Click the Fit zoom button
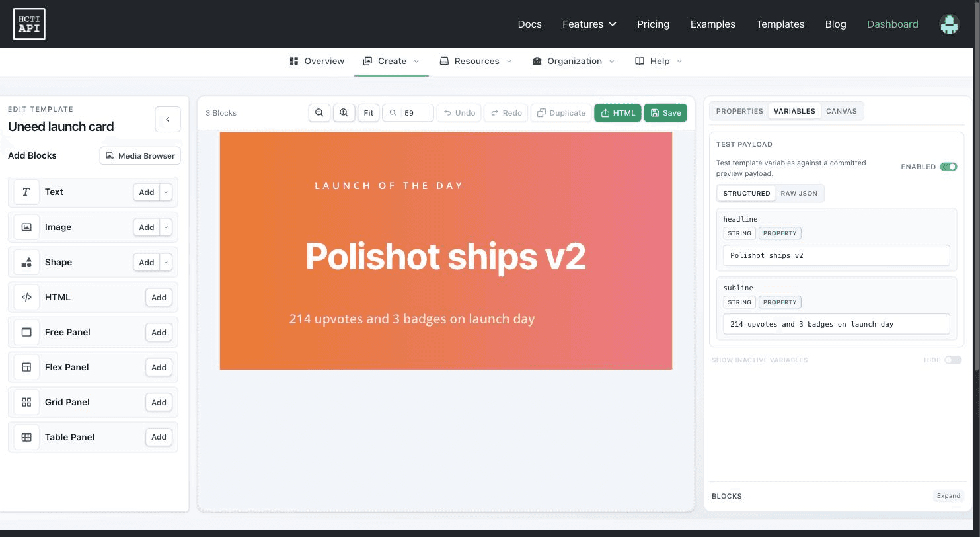Viewport: 980px width, 537px height. tap(369, 113)
